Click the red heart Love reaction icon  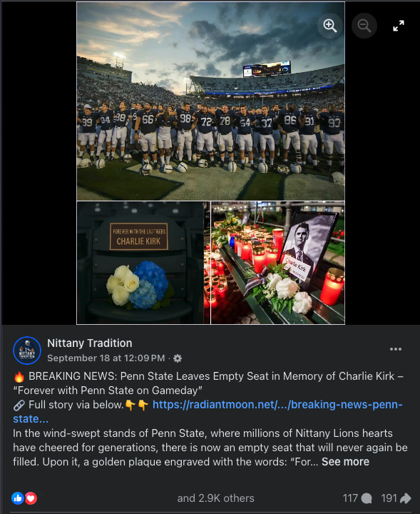[31, 498]
